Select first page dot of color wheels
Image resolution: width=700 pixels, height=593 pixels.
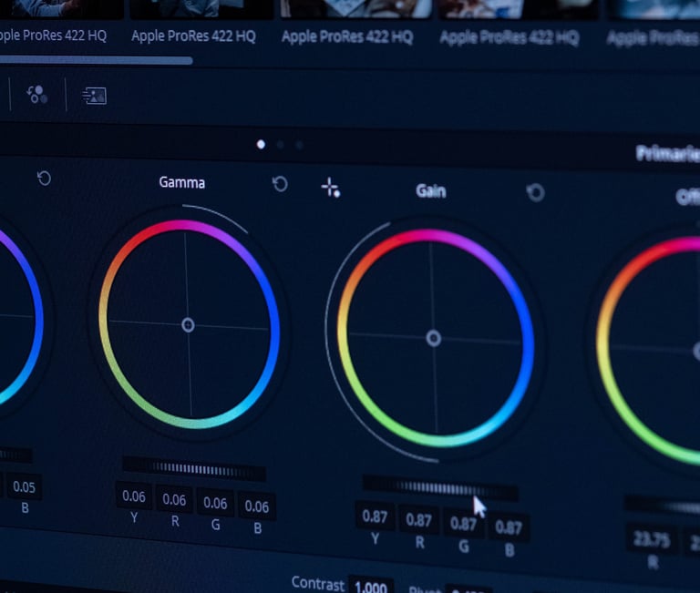pyautogui.click(x=262, y=144)
